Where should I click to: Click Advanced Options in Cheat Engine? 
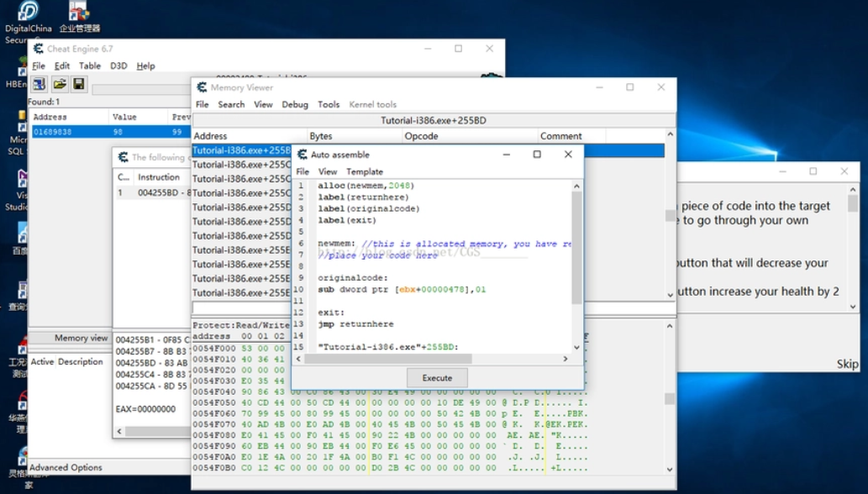(x=66, y=467)
